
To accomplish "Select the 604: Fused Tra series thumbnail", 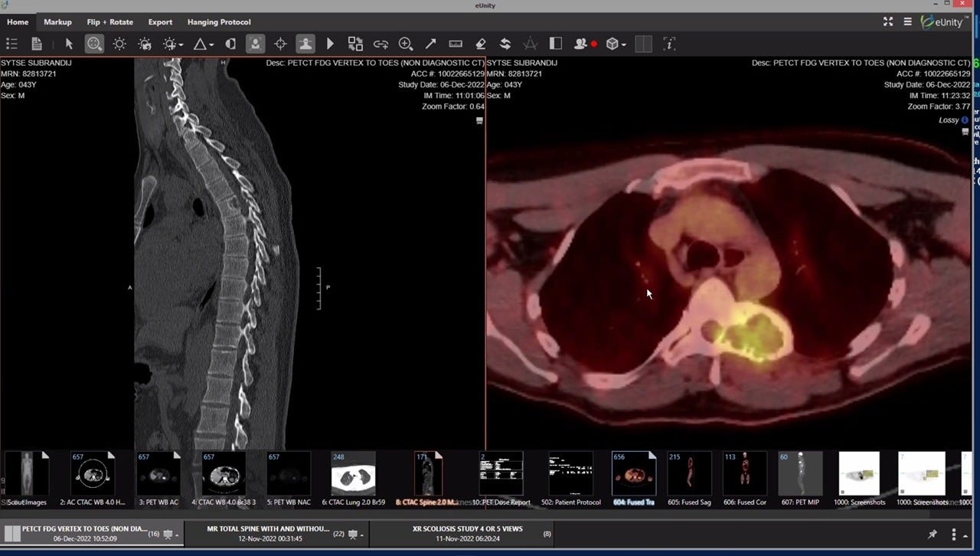I will coord(634,473).
